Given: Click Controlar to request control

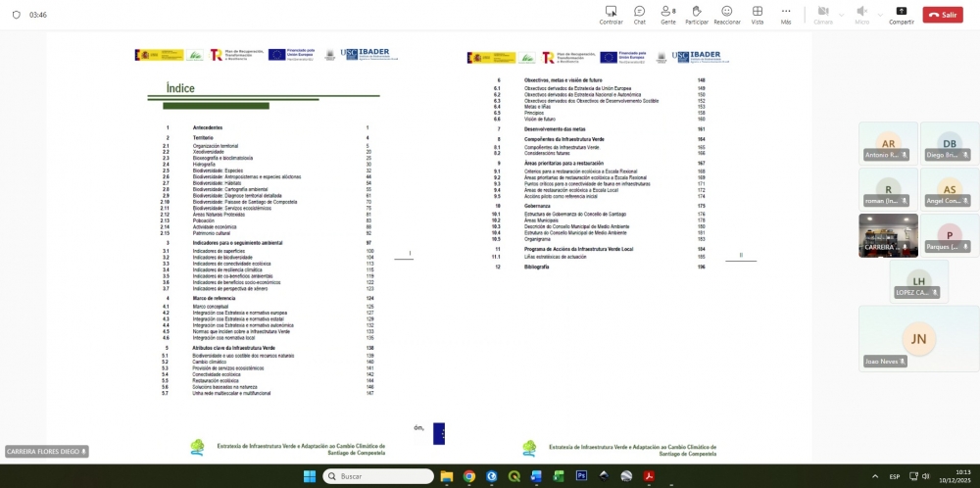Looking at the screenshot, I should point(611,14).
